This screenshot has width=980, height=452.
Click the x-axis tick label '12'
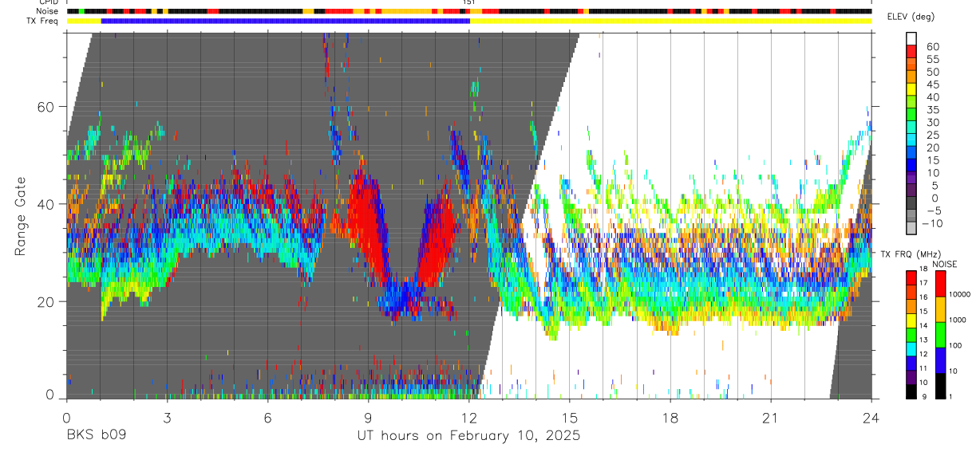(469, 418)
